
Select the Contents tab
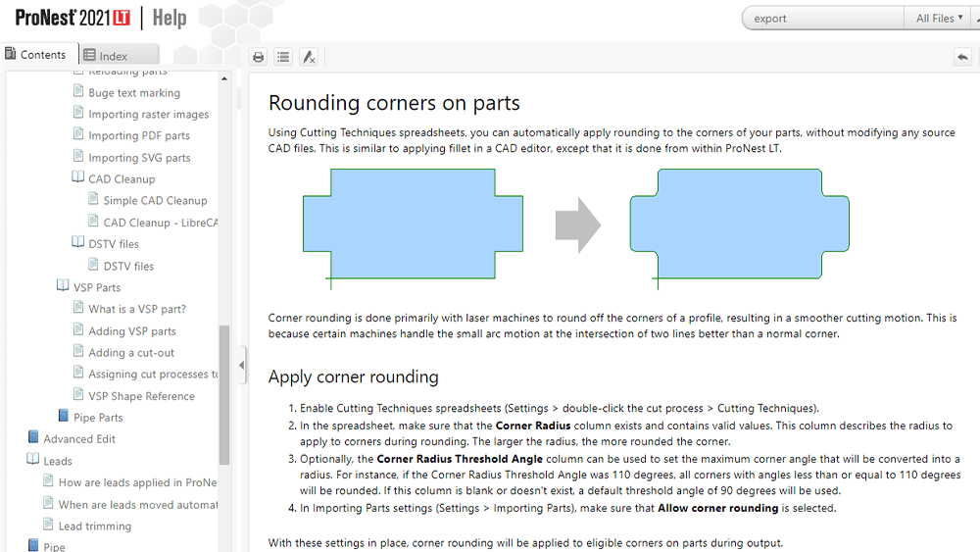[x=35, y=55]
